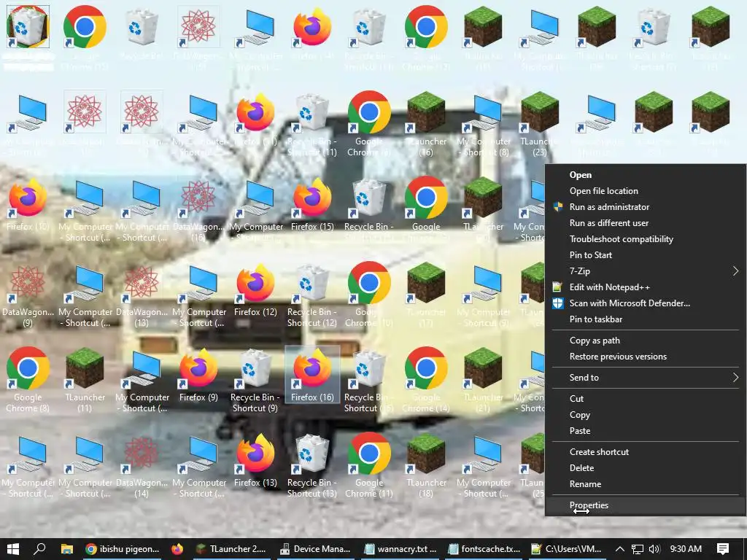Open the Firefox taskbar icon
This screenshot has height=560, width=747.
(177, 549)
